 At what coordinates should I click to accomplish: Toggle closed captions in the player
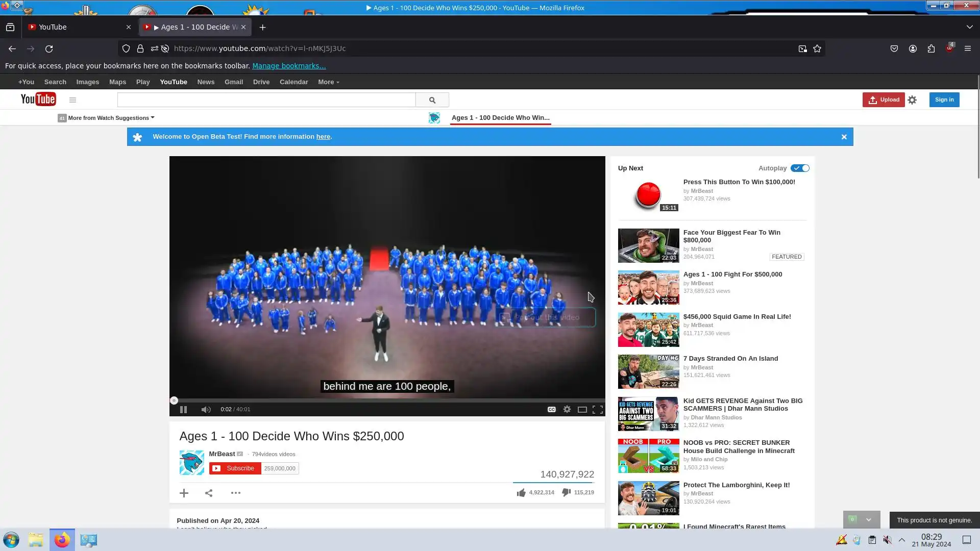tap(551, 410)
